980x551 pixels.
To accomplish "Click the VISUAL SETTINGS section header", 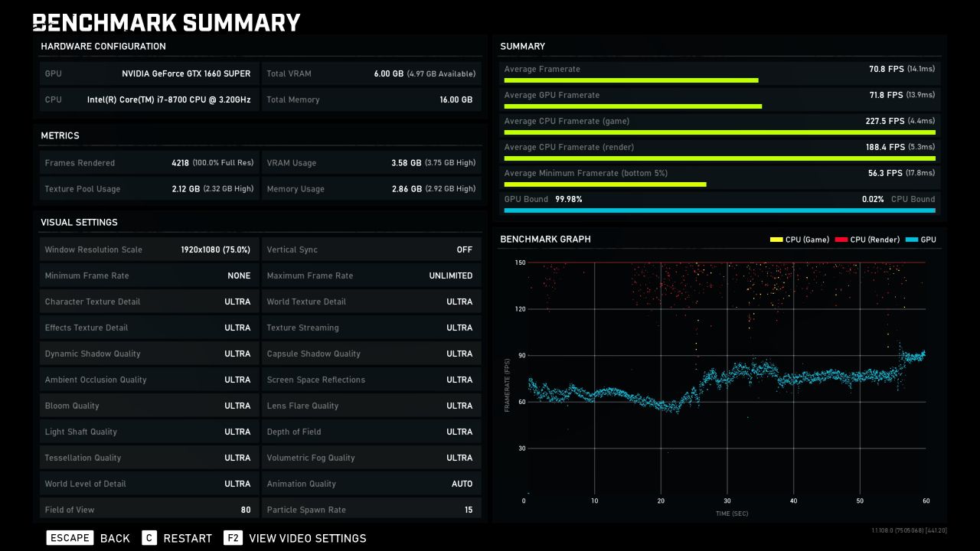I will pyautogui.click(x=79, y=222).
